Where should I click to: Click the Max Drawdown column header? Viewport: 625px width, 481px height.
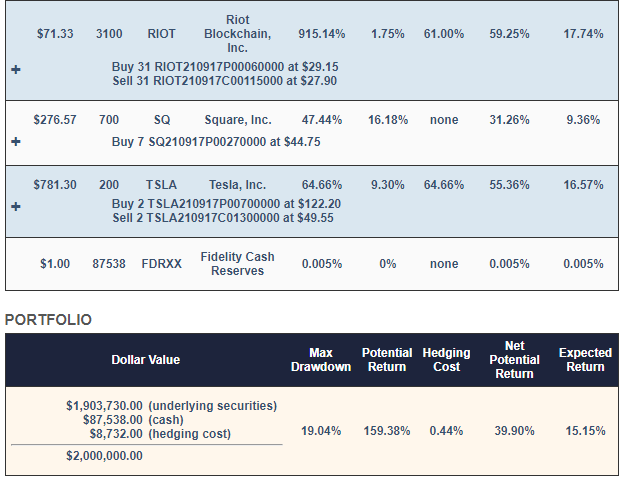click(x=321, y=360)
